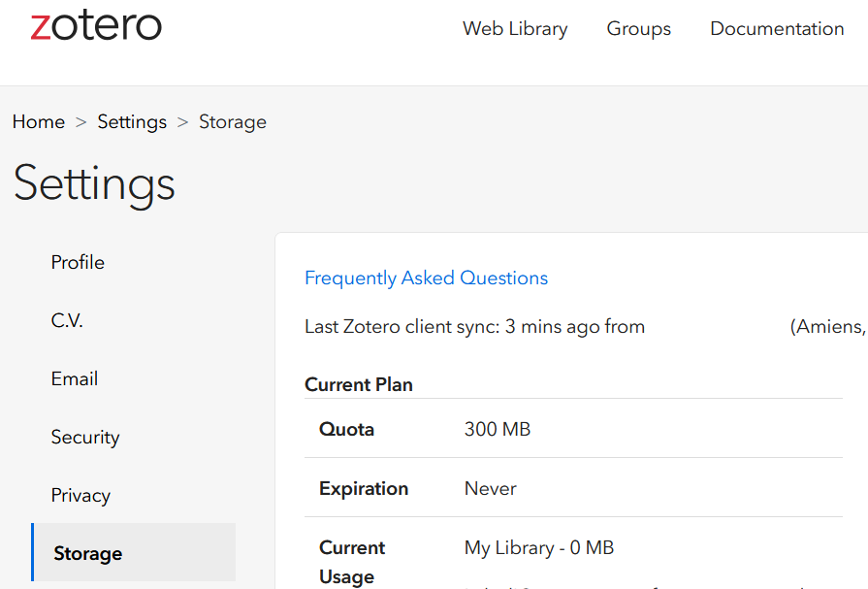Image resolution: width=868 pixels, height=589 pixels.
Task: Click the Expiration label
Action: point(364,488)
